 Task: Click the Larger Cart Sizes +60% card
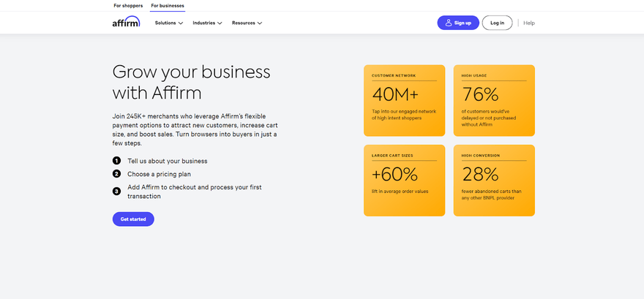tap(404, 181)
